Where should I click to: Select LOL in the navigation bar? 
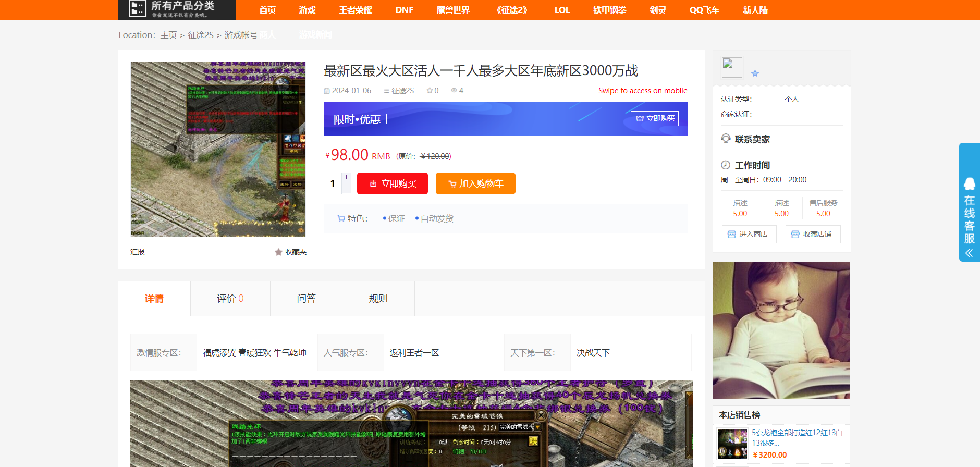[562, 10]
